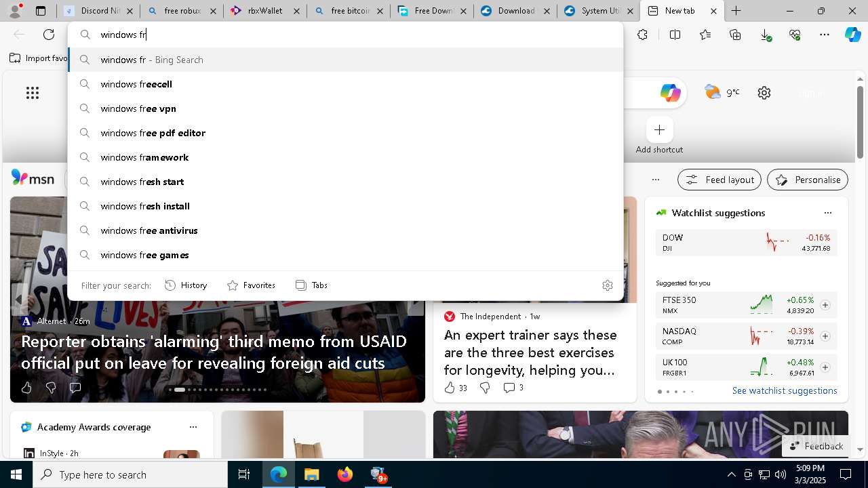Switch to the free robux tab

tap(182, 11)
